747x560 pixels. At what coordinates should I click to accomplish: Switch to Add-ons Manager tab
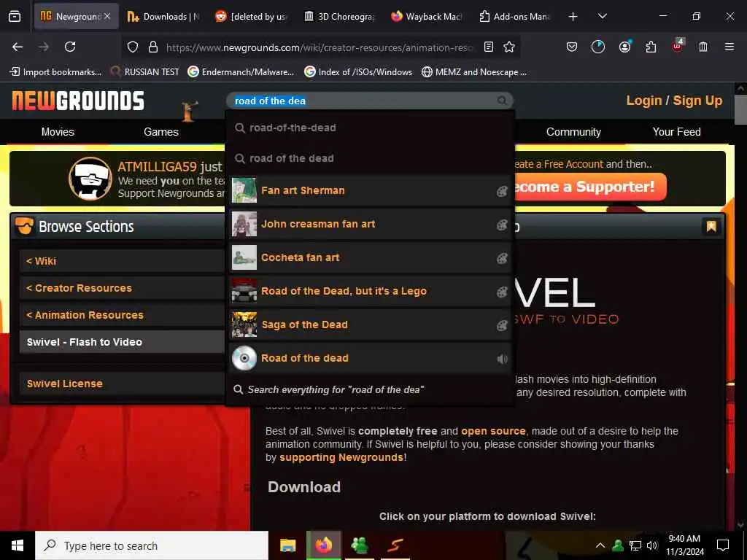(x=514, y=17)
